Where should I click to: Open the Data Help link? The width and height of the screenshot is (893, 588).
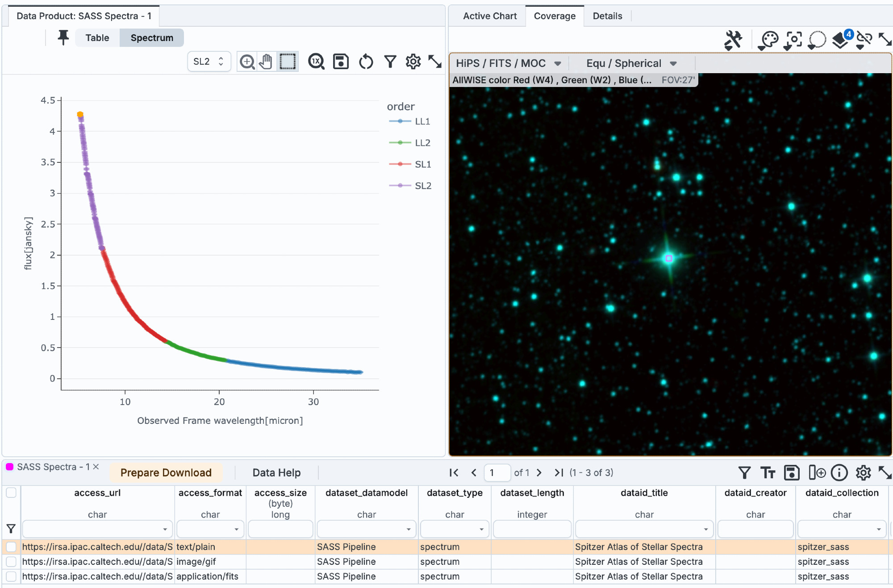[276, 472]
